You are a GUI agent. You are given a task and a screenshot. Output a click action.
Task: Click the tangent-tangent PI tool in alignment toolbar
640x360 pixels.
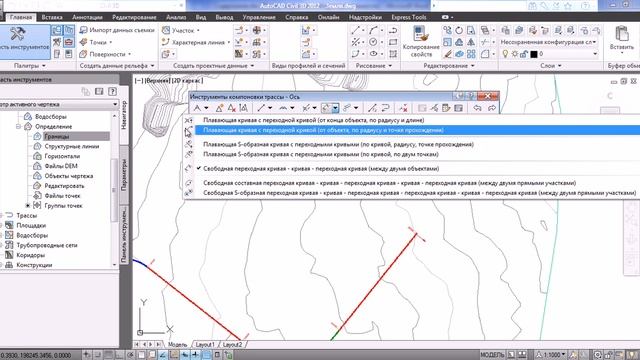[198, 108]
